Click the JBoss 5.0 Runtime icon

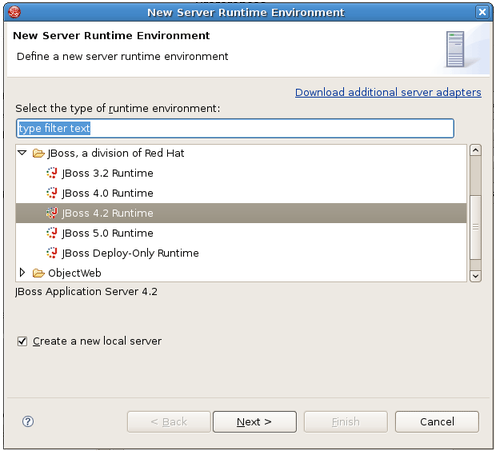coord(52,233)
